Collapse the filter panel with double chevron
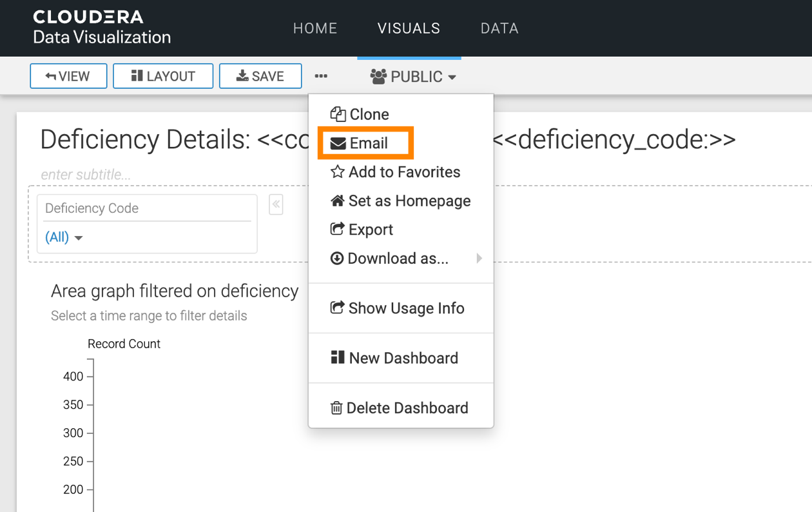Image resolution: width=812 pixels, height=512 pixels. pyautogui.click(x=276, y=204)
